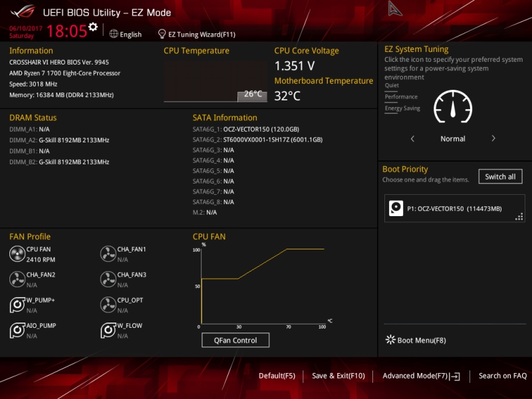532x399 pixels.
Task: Grab the boot item drag handle dots
Action: click(x=519, y=217)
